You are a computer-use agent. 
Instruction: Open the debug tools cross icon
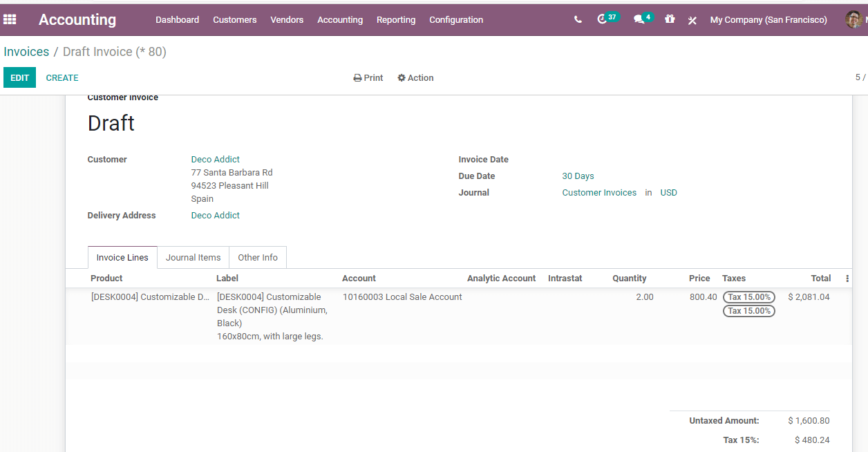coord(692,20)
